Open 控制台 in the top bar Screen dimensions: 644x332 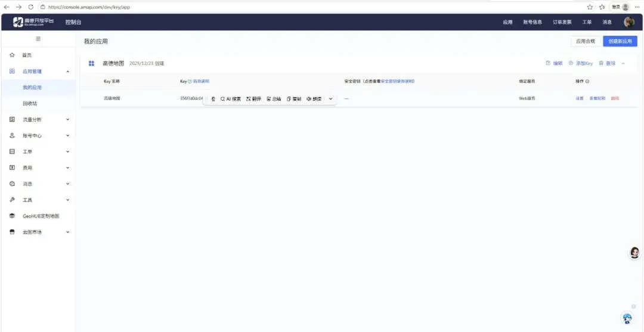pyautogui.click(x=73, y=22)
